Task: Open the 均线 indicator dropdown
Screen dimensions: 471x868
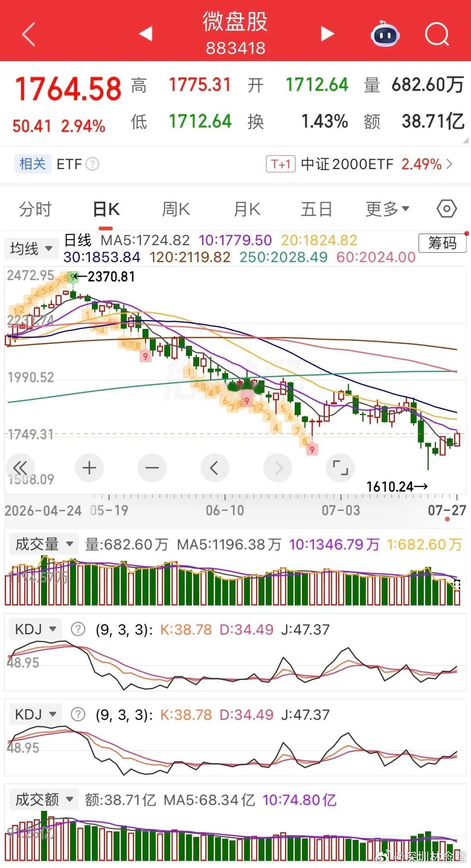Action: point(31,248)
